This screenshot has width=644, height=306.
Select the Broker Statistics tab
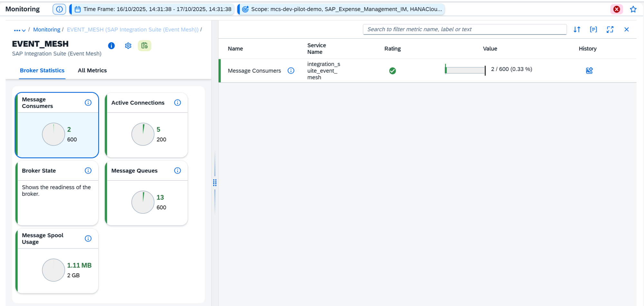tap(42, 70)
